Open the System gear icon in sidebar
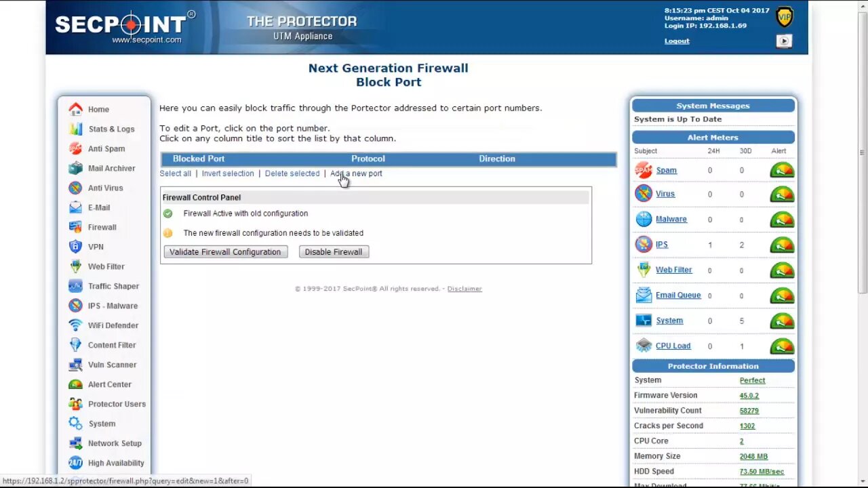This screenshot has height=488, width=868. 75,424
